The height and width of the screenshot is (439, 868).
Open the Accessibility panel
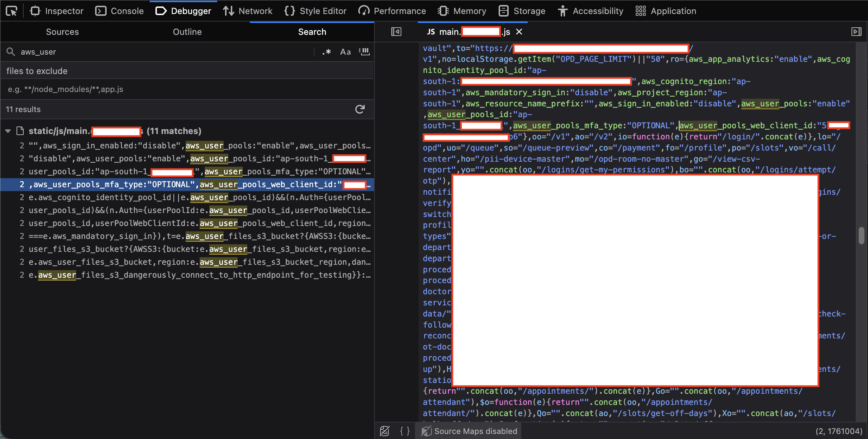pos(591,11)
